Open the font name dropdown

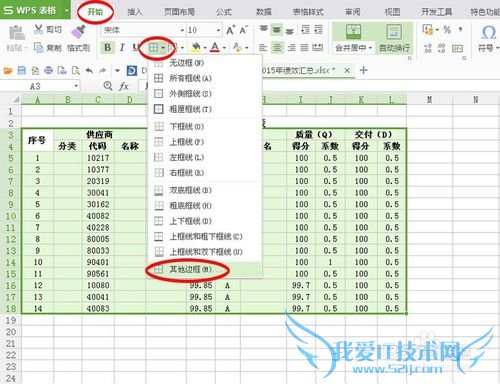click(182, 30)
